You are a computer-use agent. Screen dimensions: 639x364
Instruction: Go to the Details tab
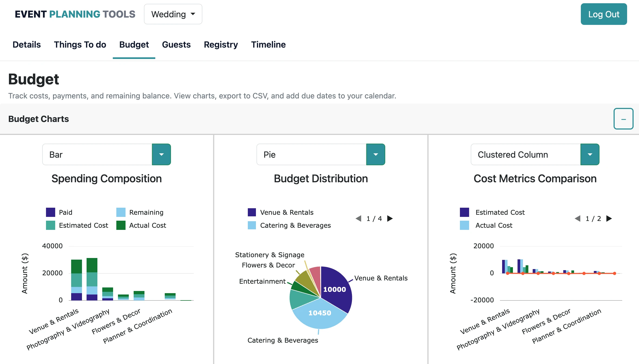click(26, 45)
